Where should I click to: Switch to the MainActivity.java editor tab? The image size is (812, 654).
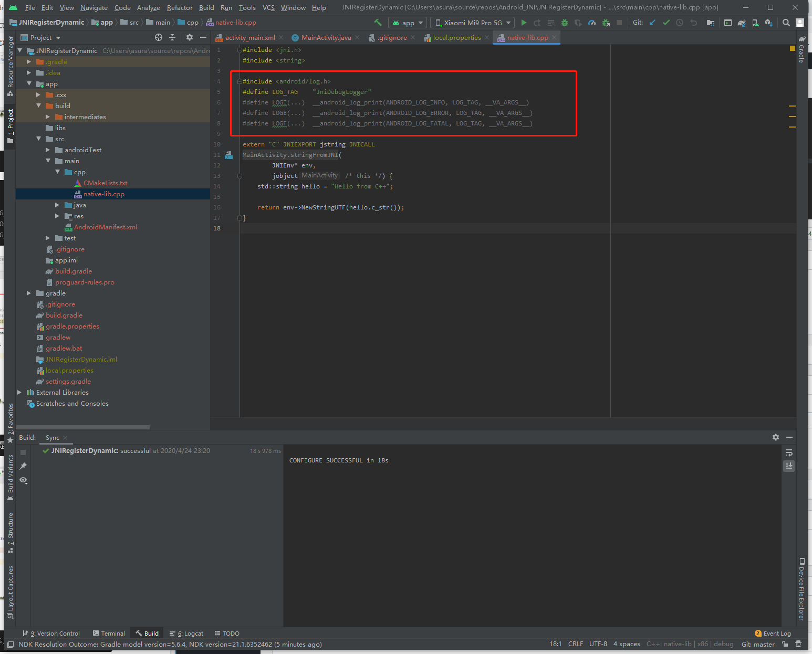coord(326,38)
